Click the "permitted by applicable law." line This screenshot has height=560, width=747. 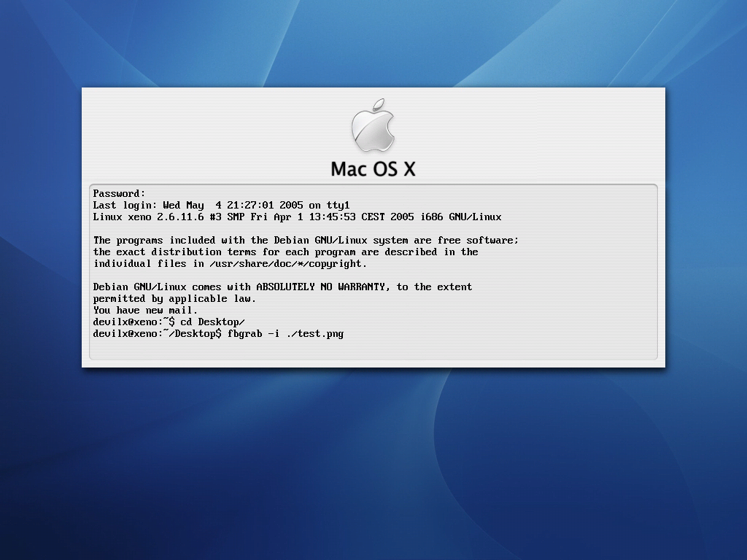[x=175, y=299]
